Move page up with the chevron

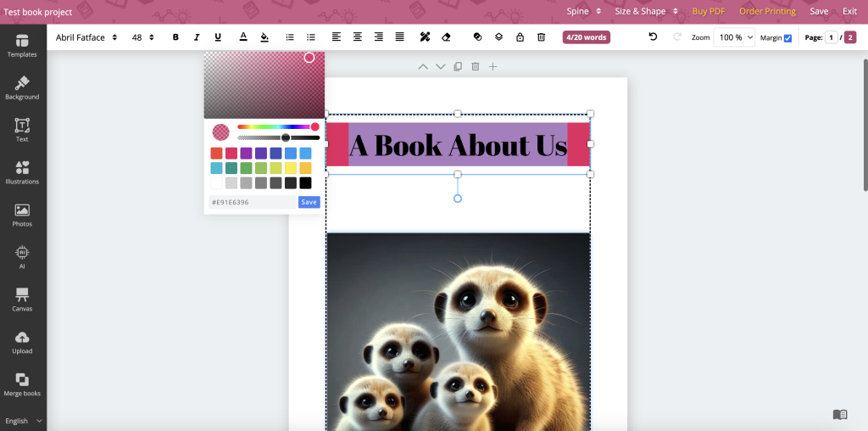pyautogui.click(x=423, y=66)
